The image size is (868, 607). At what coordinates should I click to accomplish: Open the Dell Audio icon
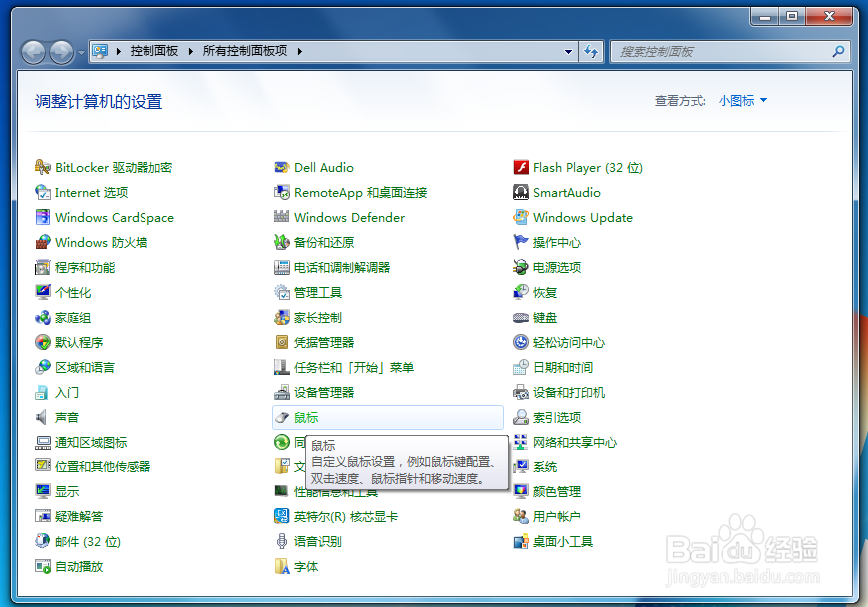coord(282,167)
